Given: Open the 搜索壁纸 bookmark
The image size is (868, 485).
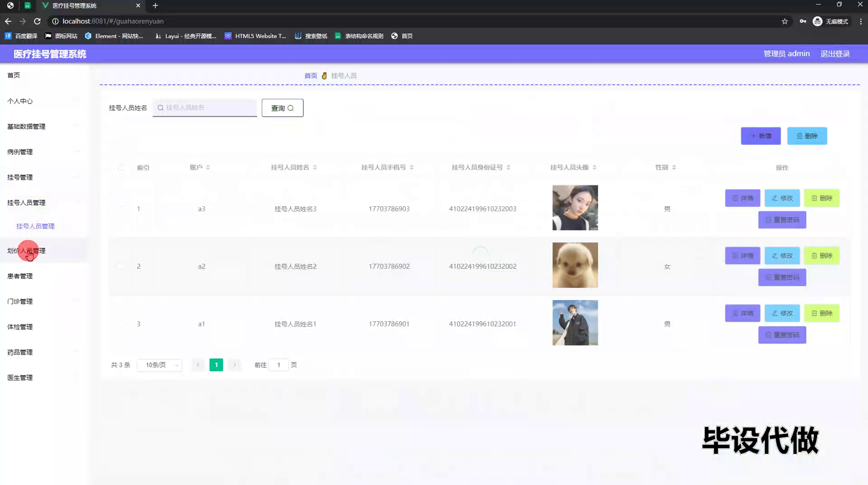Looking at the screenshot, I should coord(311,36).
